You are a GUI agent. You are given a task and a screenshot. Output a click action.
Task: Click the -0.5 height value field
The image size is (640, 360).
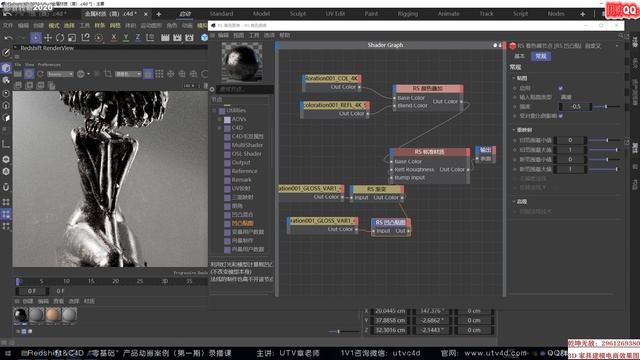tap(575, 107)
